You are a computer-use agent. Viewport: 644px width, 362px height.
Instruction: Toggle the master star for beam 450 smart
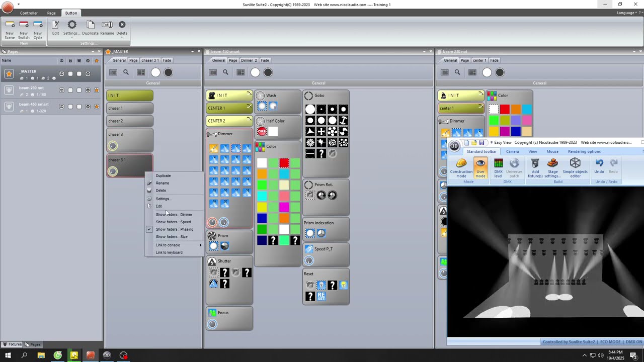pos(97,107)
